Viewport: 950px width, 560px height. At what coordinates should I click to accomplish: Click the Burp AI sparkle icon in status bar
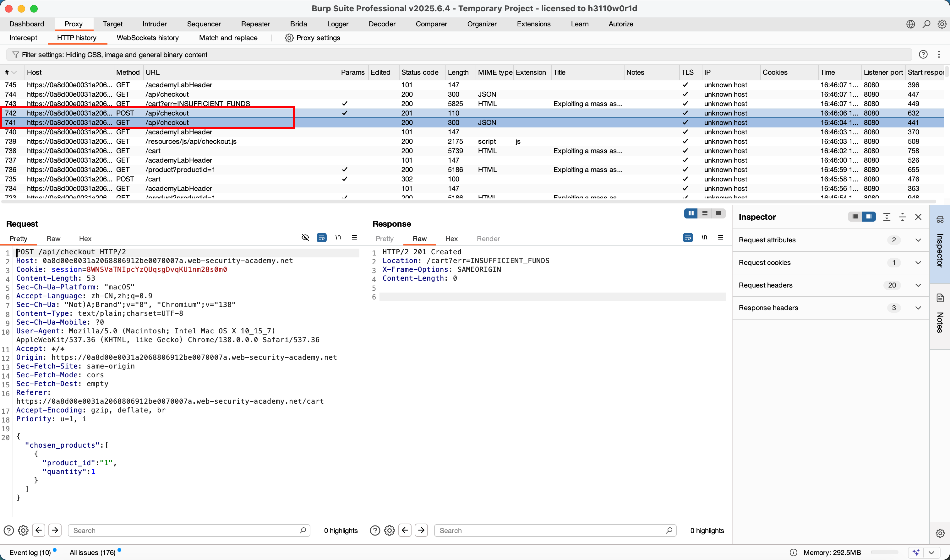pos(916,552)
